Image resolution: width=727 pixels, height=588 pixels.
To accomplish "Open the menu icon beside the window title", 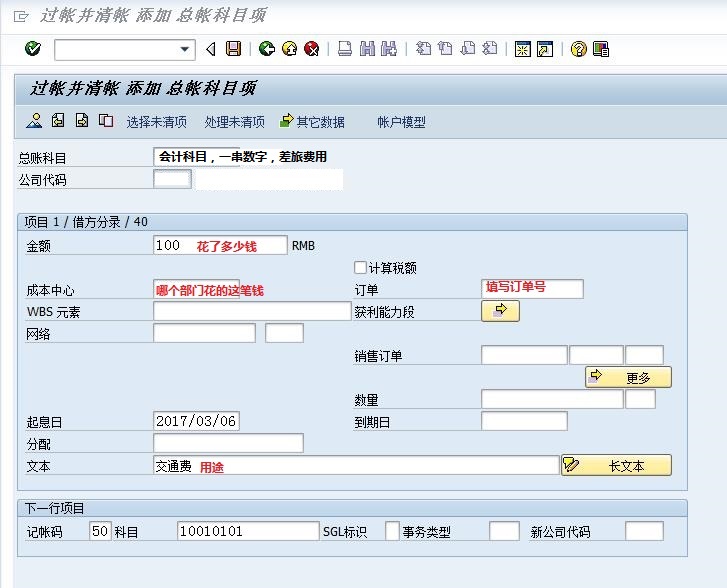I will pos(21,17).
